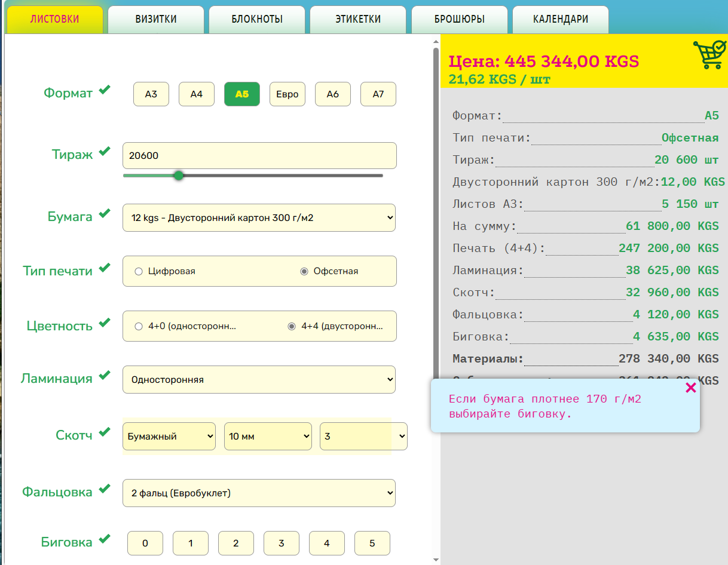
Task: Open the shopping cart icon
Action: (709, 55)
